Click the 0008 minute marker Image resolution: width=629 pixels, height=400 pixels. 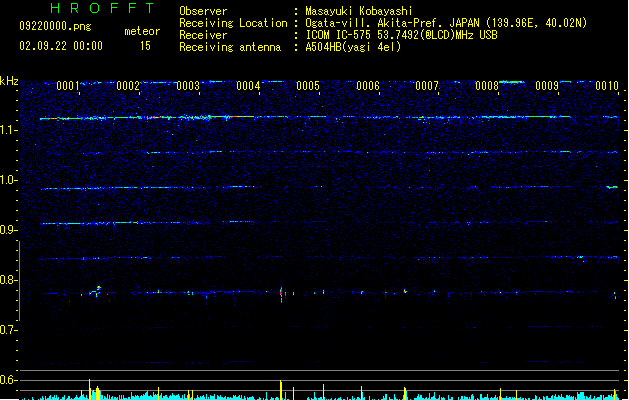(487, 86)
